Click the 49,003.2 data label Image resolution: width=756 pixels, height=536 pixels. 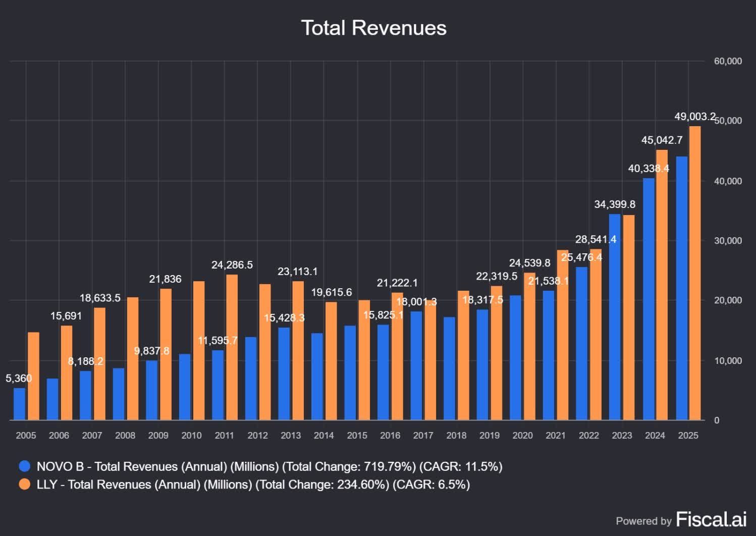click(x=694, y=117)
